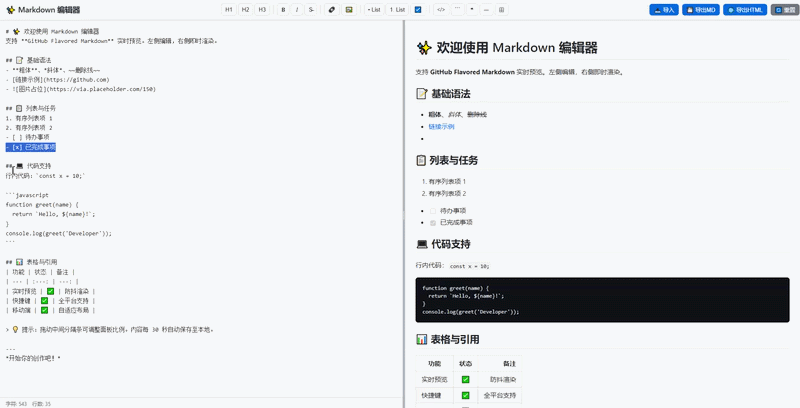Insert an H3 heading
Viewport: 800px width, 408px height.
[x=262, y=9]
